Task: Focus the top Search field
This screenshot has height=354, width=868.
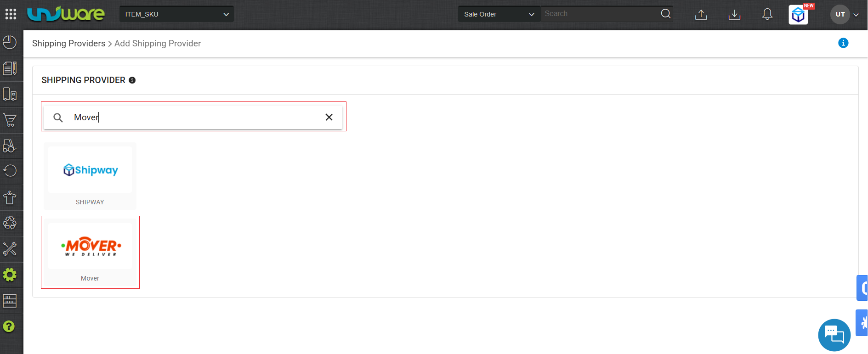Action: tap(600, 14)
